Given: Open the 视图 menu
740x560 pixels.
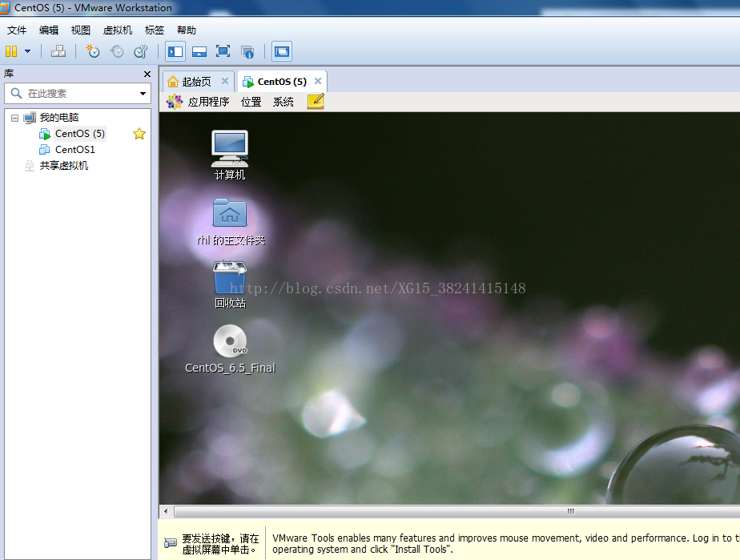Looking at the screenshot, I should [81, 30].
